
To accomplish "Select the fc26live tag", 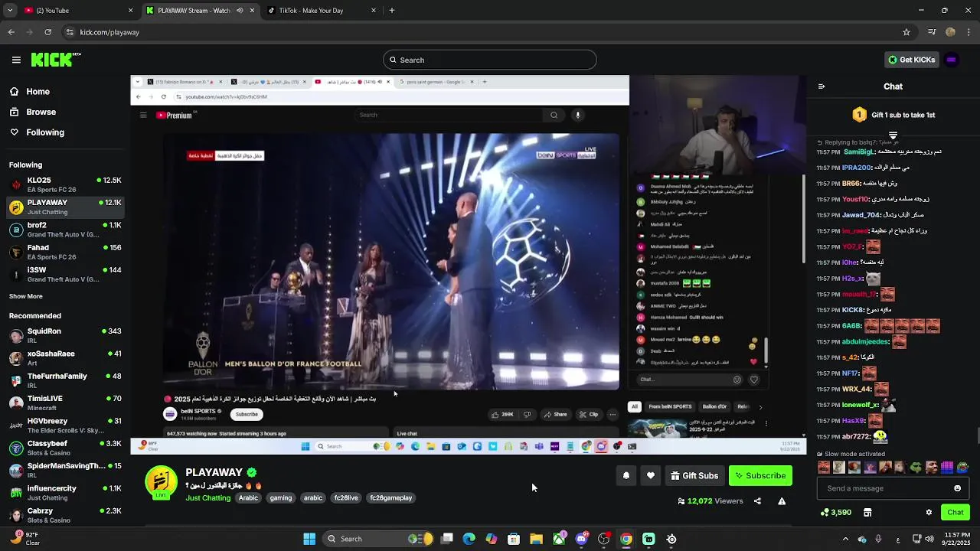I will coord(346,498).
